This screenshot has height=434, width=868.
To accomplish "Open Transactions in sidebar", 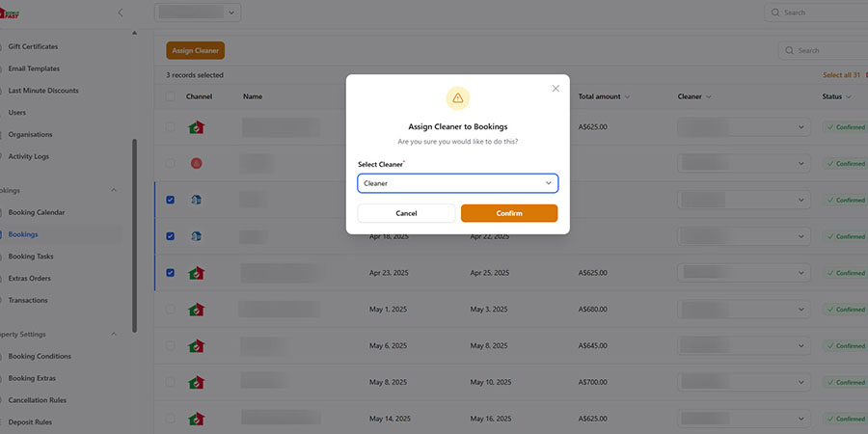I will click(x=28, y=301).
